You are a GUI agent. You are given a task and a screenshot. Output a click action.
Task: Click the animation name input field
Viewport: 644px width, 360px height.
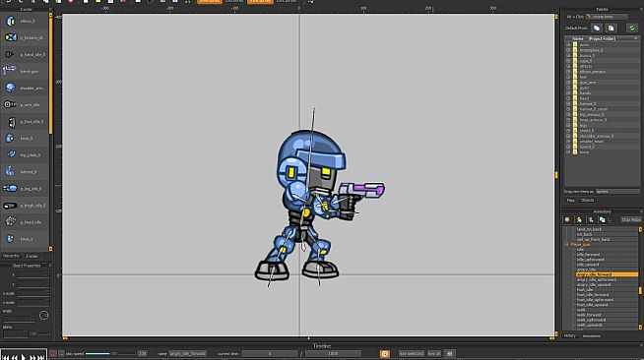187,353
